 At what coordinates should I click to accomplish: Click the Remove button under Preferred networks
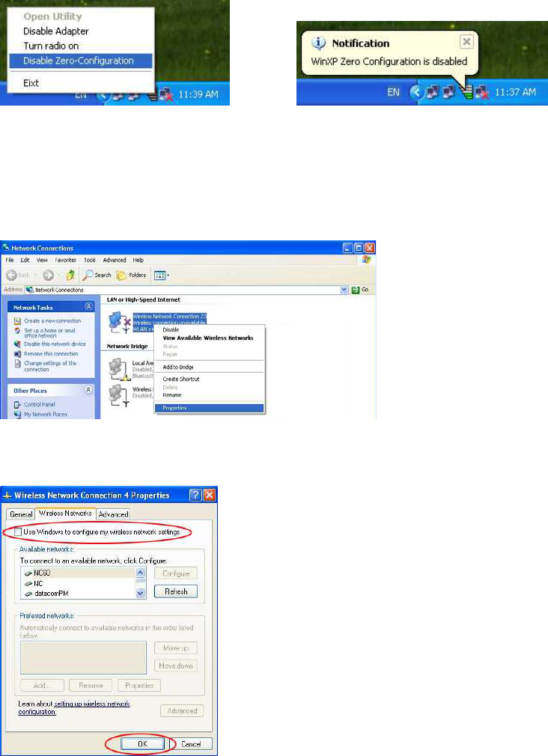91,685
